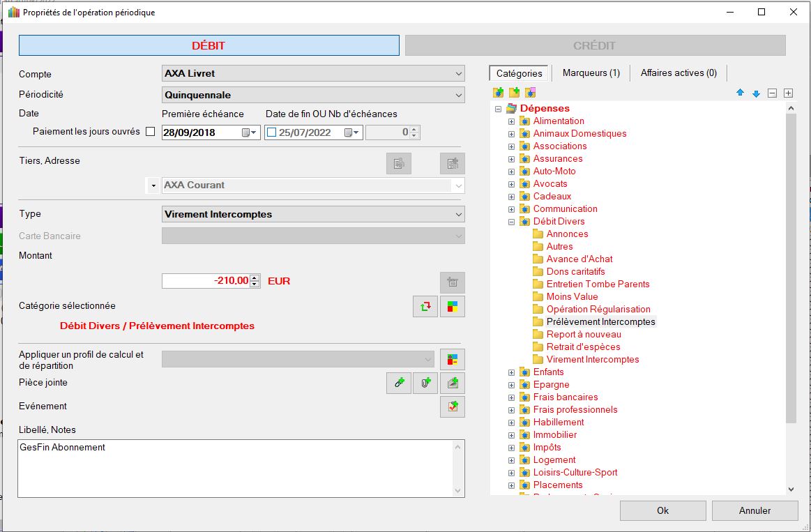811x532 pixels.
Task: Click the red-green swap category arrows icon
Action: pos(425,306)
